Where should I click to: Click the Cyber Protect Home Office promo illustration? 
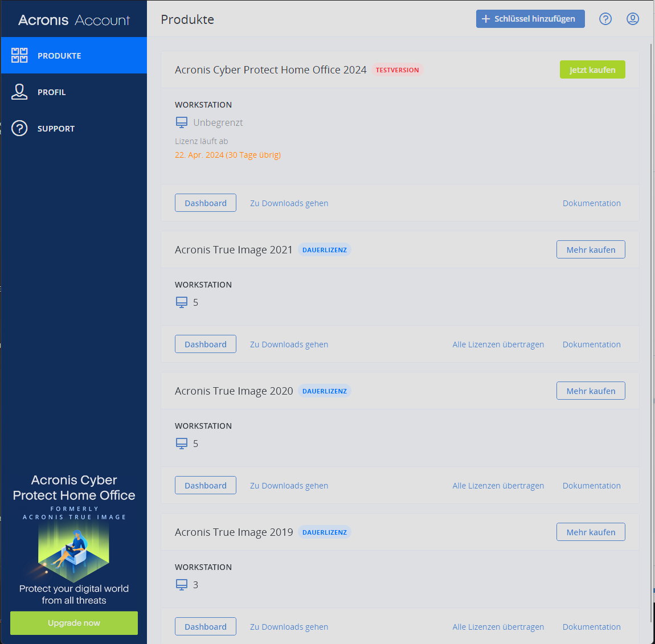(73, 552)
